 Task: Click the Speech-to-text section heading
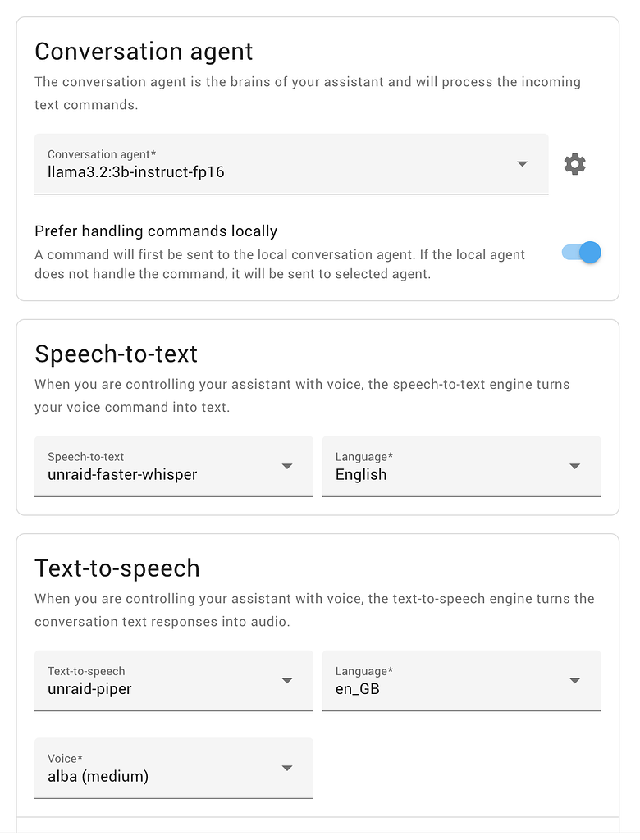(116, 354)
